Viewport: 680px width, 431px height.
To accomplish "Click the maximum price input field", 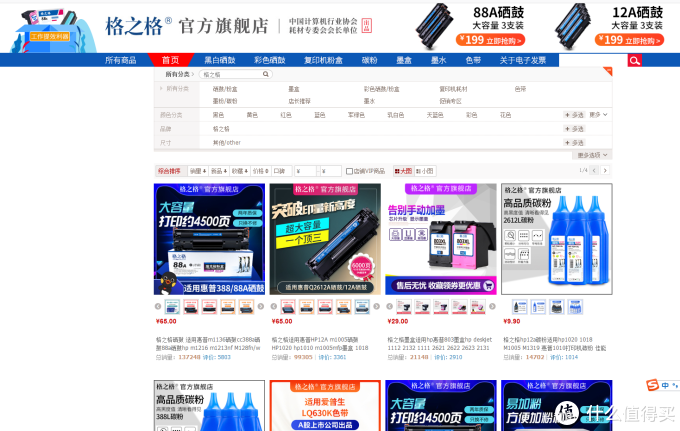I will click(330, 171).
